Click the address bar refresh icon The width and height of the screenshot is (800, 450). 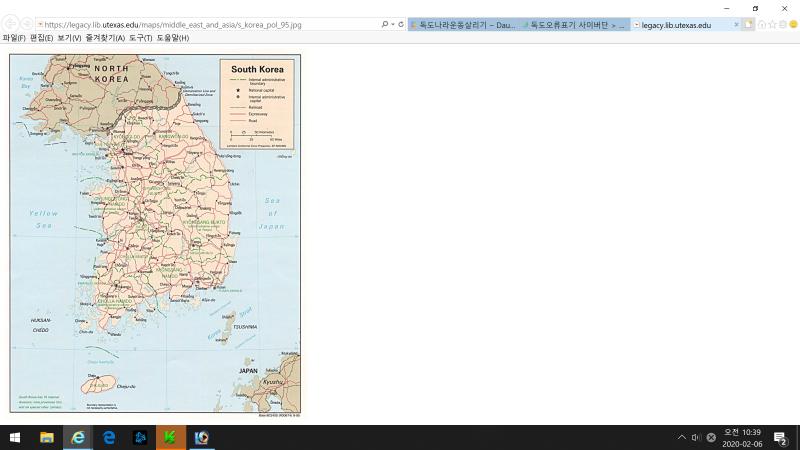click(401, 24)
